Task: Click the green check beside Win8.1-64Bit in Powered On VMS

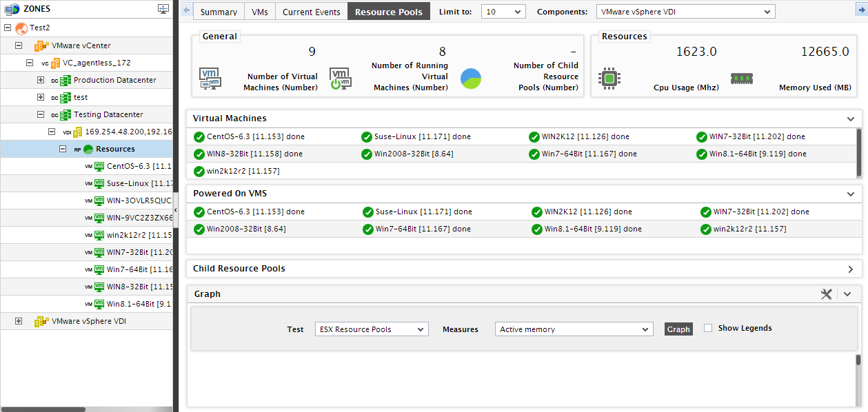Action: pos(537,229)
